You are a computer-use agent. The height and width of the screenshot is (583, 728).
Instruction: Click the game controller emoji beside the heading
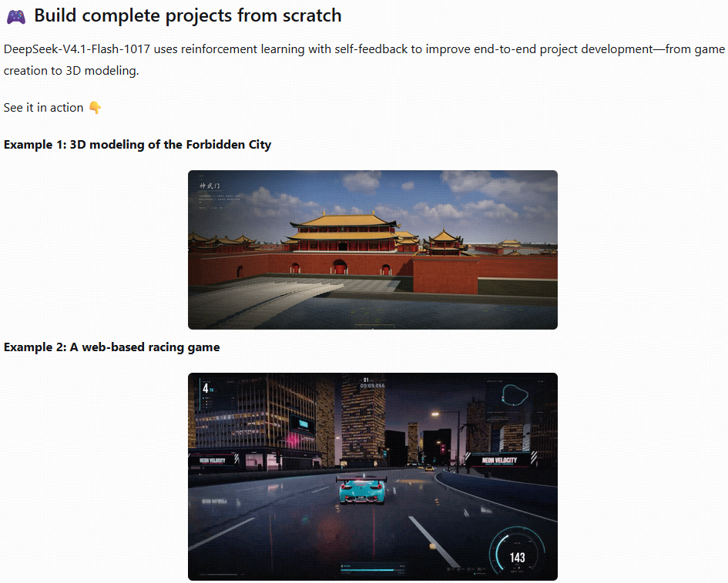(15, 17)
